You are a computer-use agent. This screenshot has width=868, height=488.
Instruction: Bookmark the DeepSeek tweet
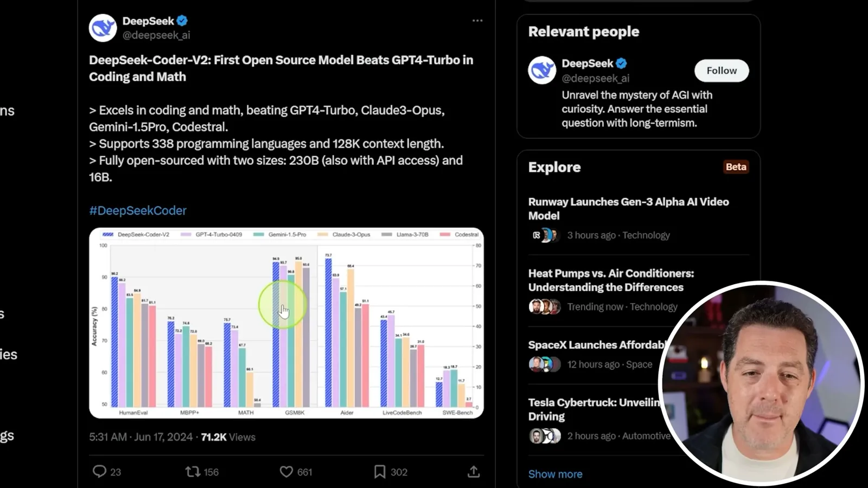[x=380, y=472]
